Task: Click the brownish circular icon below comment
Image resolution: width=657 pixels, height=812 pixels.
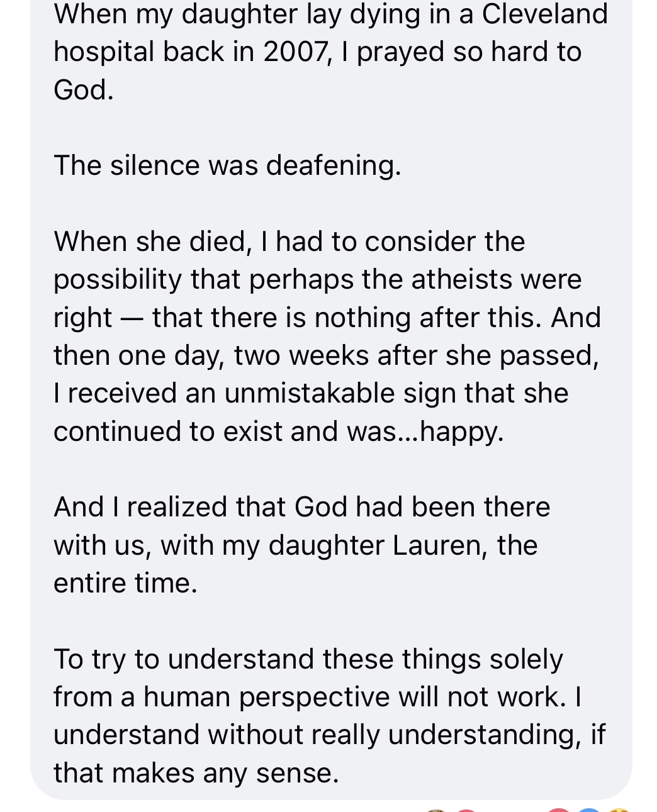Action: coord(435,811)
